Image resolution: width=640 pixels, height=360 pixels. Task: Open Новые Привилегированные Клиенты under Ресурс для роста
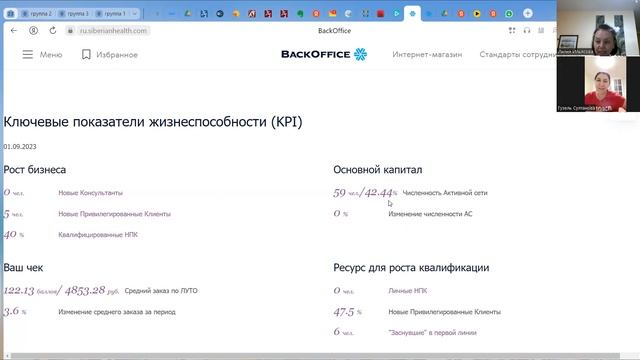point(444,312)
